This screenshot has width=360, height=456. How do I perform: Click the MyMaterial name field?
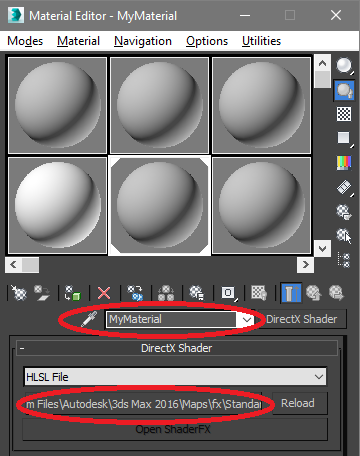tap(171, 319)
